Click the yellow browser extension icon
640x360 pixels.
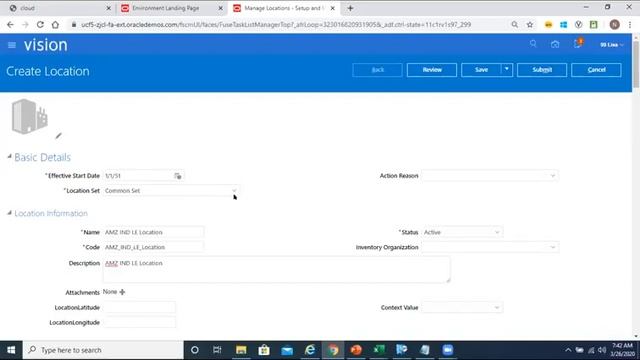point(549,25)
